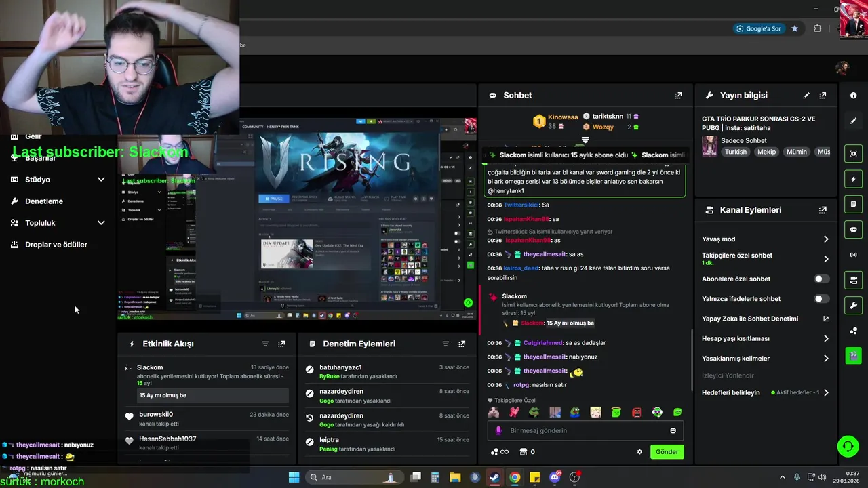The height and width of the screenshot is (488, 868).
Task: Pop out the Yayın bilgisi panel
Action: [x=823, y=96]
